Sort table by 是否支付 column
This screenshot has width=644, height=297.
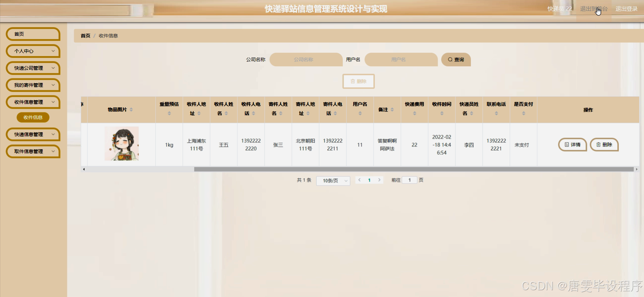click(523, 113)
